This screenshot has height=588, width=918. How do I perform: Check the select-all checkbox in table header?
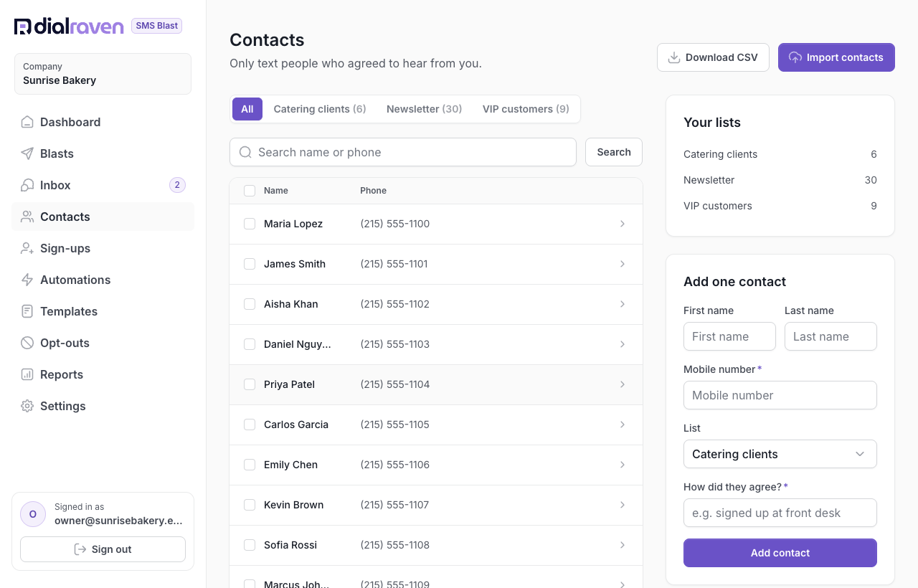click(x=250, y=191)
